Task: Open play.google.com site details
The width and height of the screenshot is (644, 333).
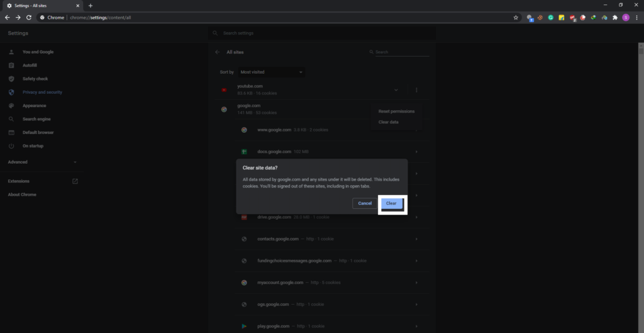Action: tap(332, 326)
